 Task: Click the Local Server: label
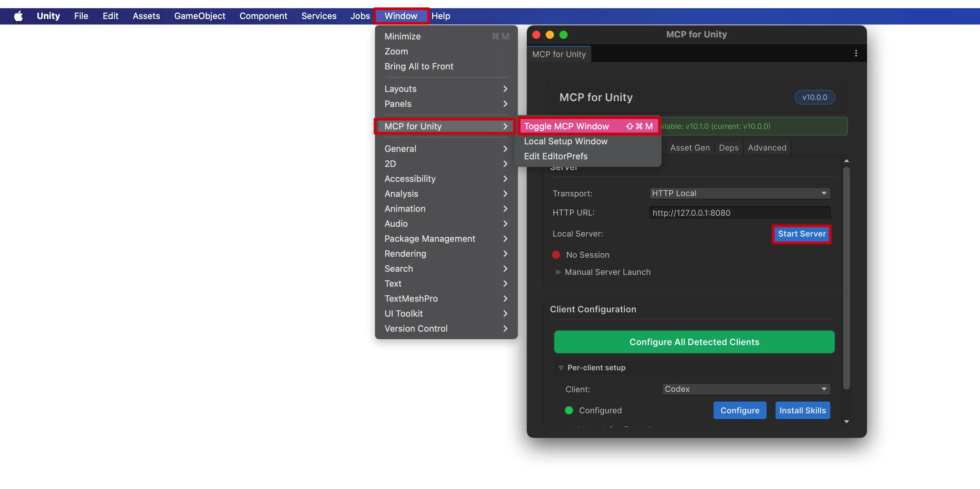[x=577, y=234]
